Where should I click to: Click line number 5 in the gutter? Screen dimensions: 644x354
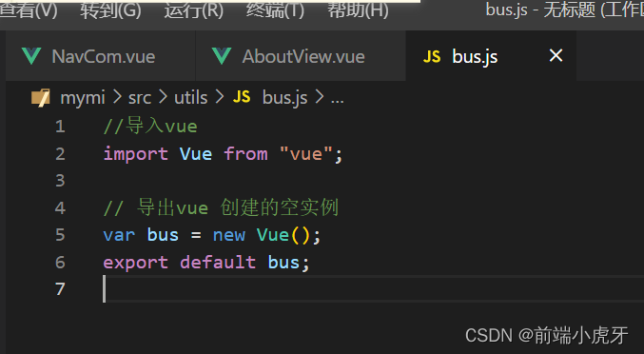click(60, 235)
